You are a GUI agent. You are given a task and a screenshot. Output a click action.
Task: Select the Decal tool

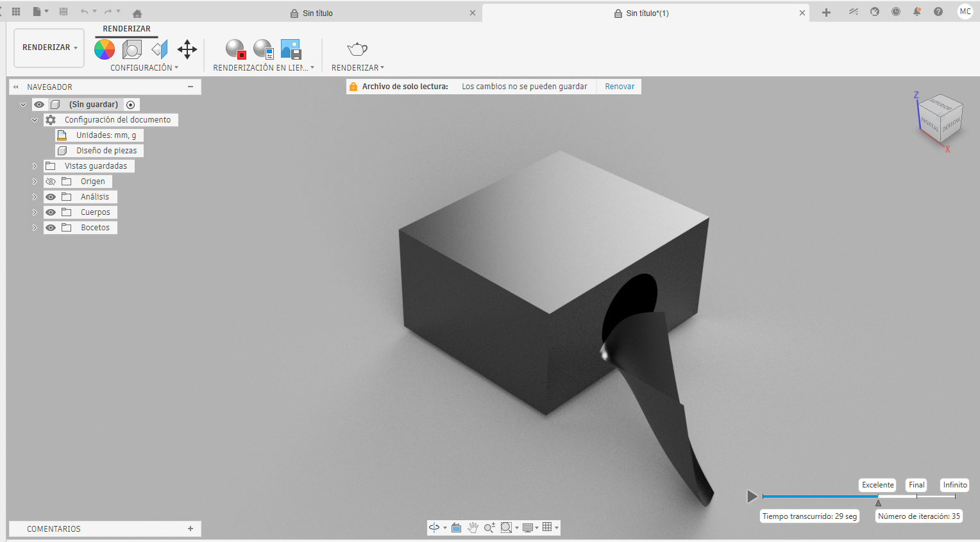click(x=160, y=49)
